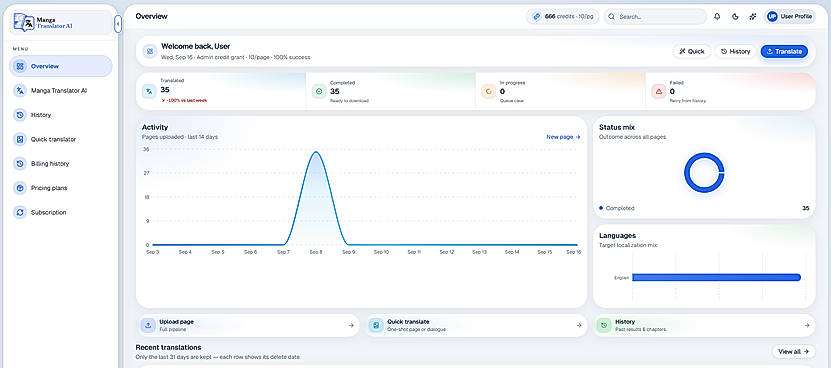This screenshot has height=368, width=831.
Task: Click the welcome banner grid icon
Action: click(150, 51)
